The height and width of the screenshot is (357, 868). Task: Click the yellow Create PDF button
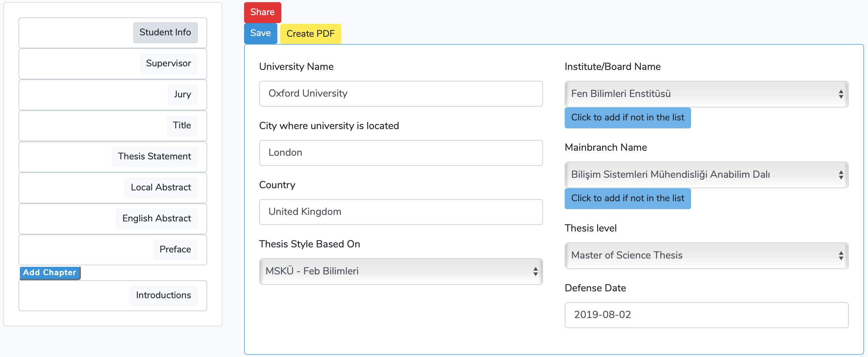coord(311,34)
